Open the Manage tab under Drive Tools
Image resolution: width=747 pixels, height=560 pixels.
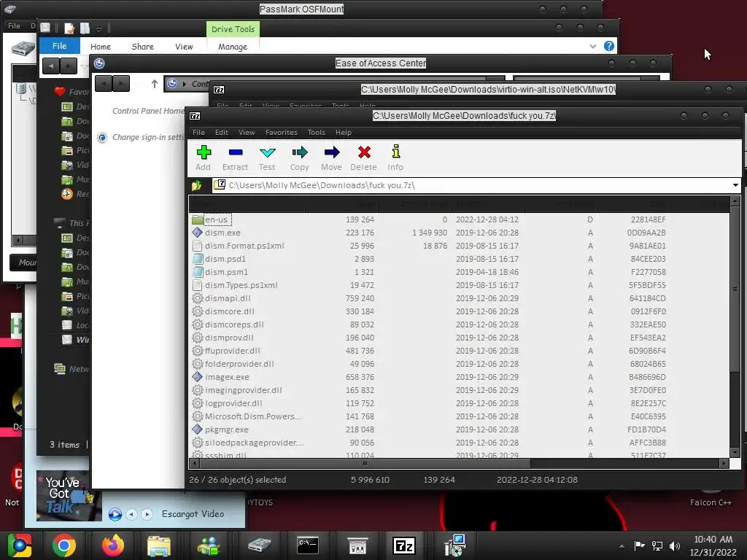[233, 47]
